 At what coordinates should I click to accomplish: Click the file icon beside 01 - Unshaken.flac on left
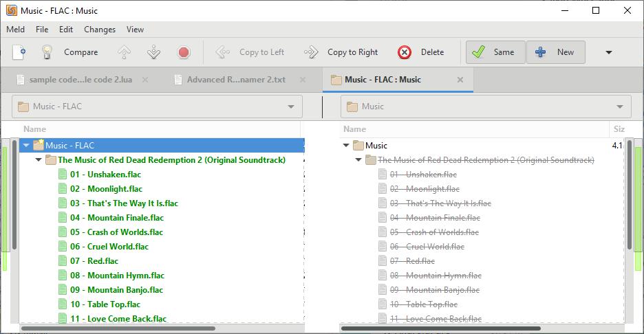coord(63,175)
